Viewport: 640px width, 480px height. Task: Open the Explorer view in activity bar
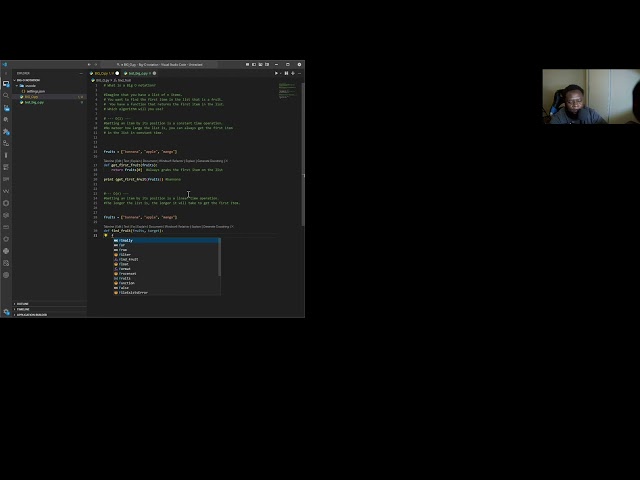(x=6, y=84)
